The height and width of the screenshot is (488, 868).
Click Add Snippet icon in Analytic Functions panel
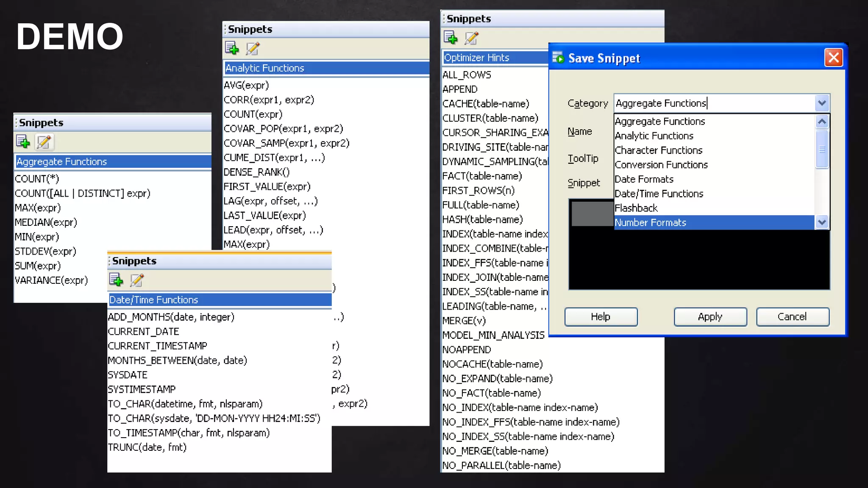point(232,48)
